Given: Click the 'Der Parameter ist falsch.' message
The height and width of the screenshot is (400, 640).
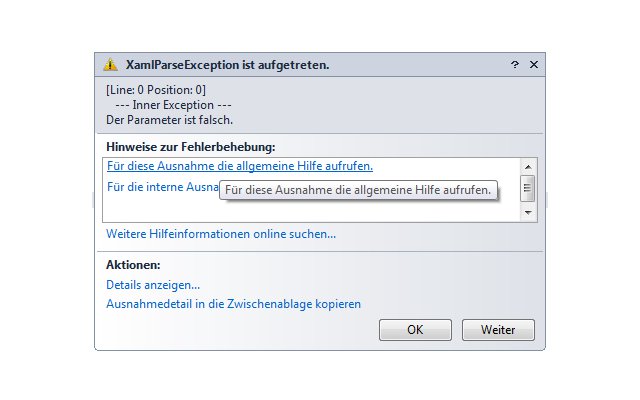Looking at the screenshot, I should pyautogui.click(x=169, y=120).
